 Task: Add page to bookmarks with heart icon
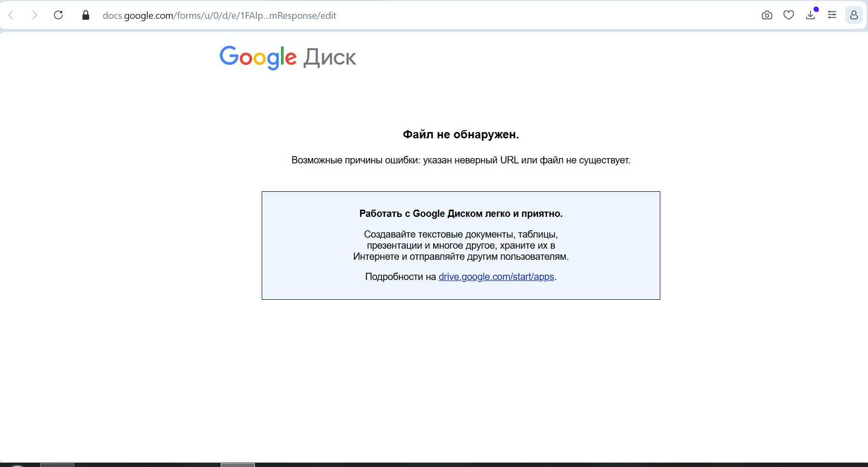[788, 15]
